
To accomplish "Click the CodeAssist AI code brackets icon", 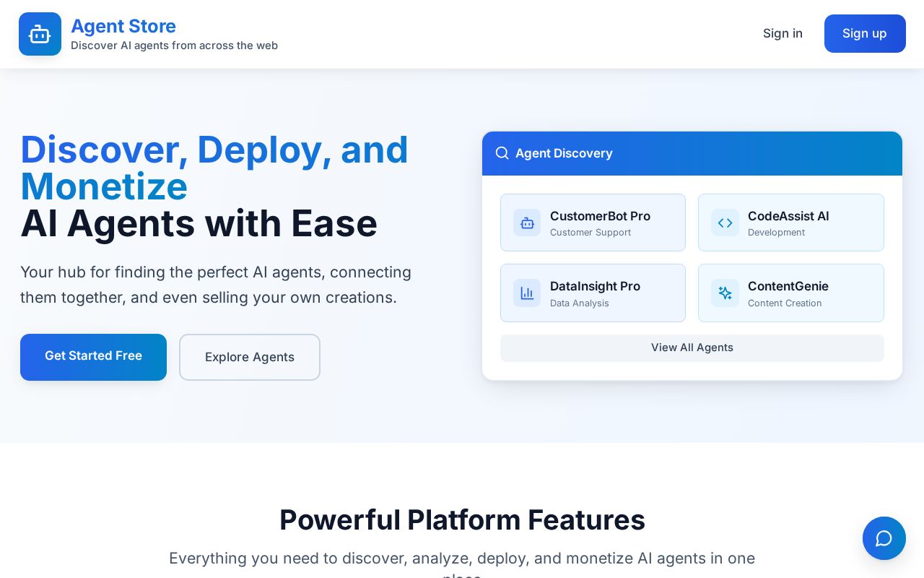I will click(725, 223).
